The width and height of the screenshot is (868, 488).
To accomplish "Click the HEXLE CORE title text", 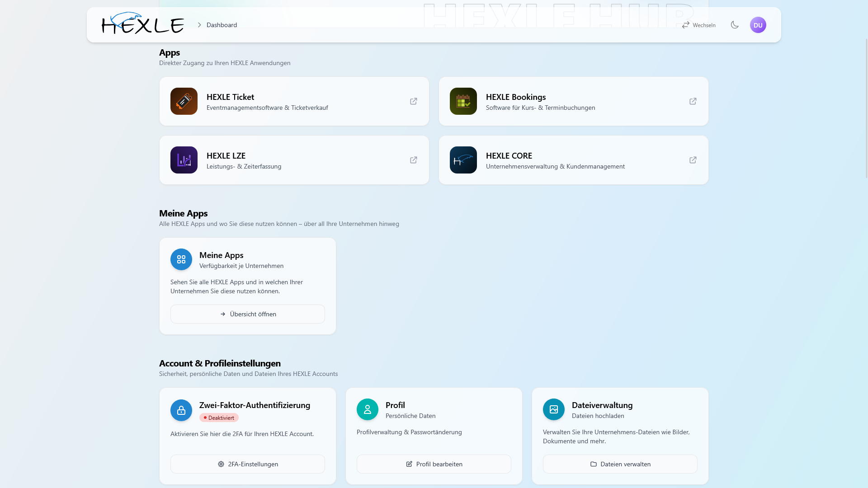I will 509,155.
